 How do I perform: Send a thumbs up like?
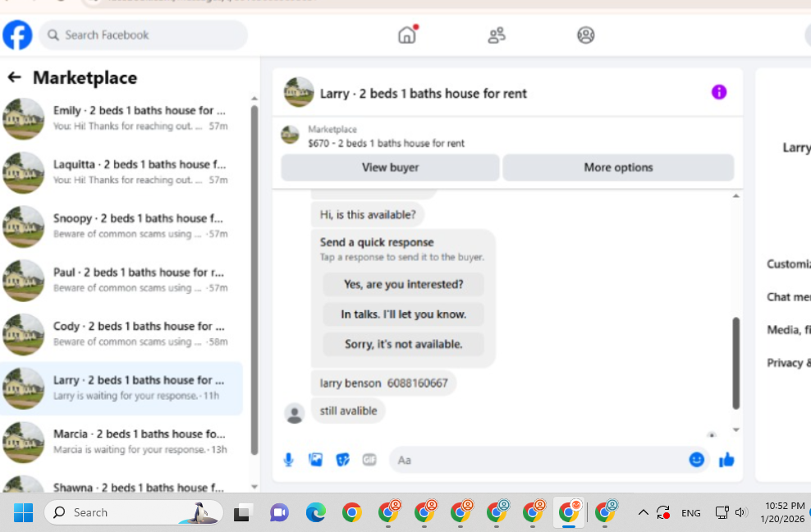click(726, 460)
